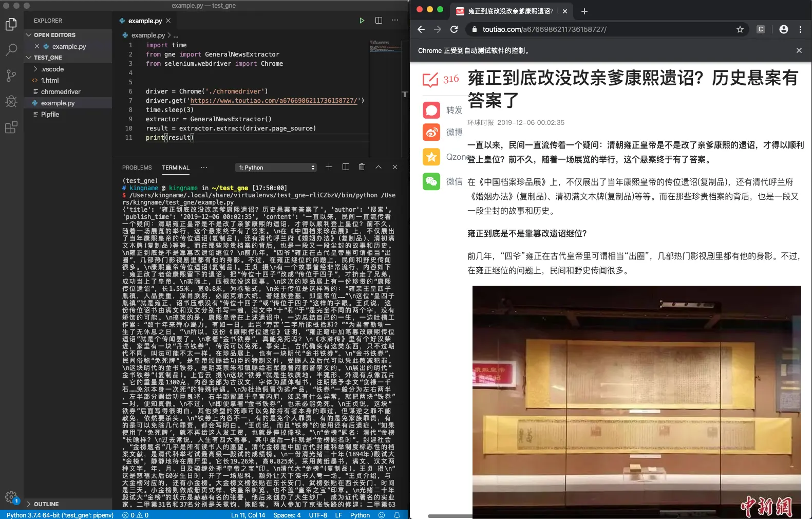Share the article to 微博
Screen dimensions: 812x519
443,132
